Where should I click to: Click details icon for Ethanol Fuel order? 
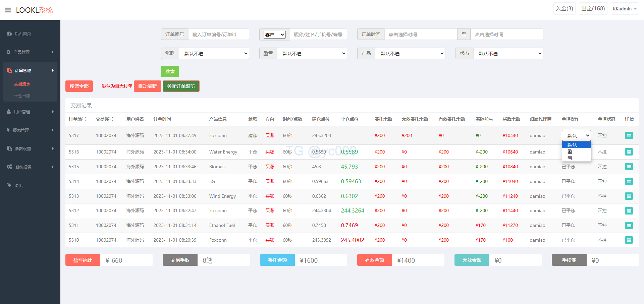(629, 226)
